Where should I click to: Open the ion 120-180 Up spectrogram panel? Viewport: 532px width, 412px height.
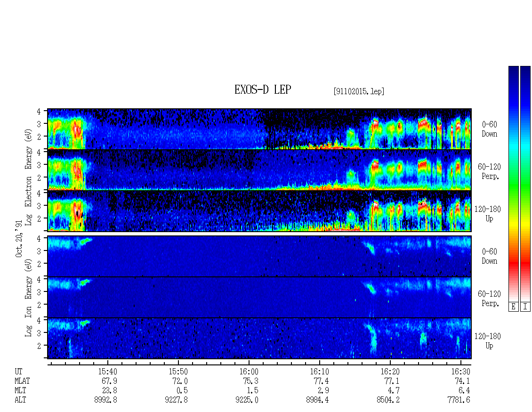[259, 339]
